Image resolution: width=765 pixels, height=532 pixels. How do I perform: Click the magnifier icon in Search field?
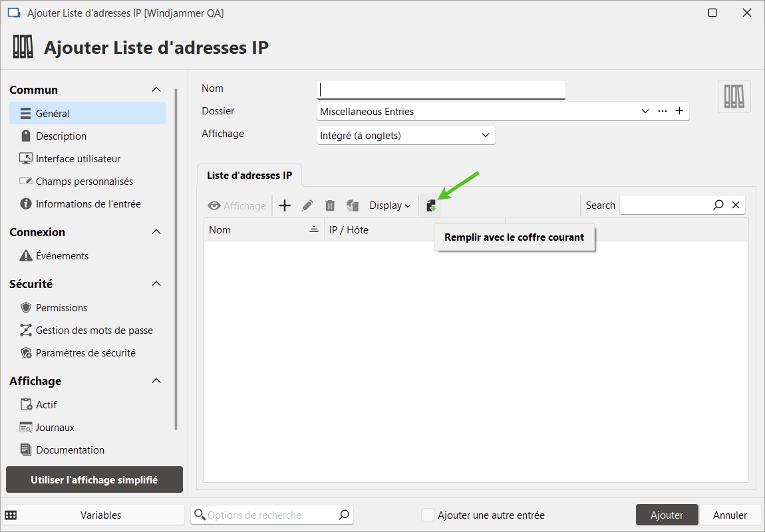tap(718, 205)
